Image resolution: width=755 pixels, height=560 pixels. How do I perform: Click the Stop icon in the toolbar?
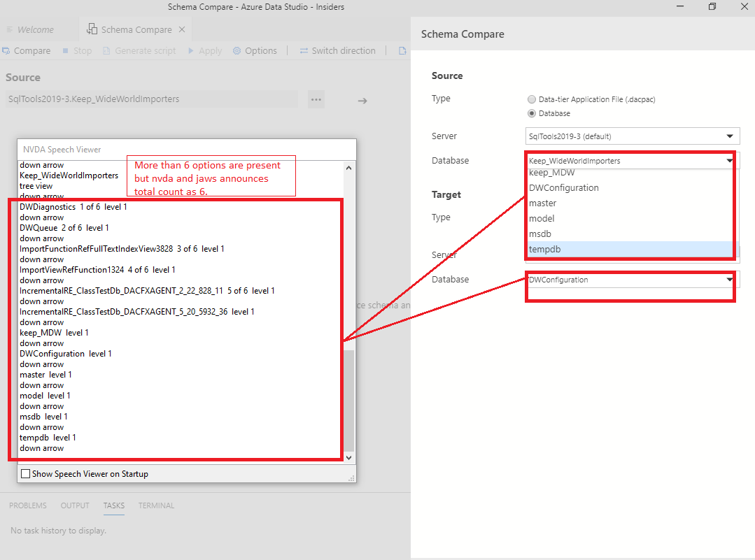click(x=77, y=50)
